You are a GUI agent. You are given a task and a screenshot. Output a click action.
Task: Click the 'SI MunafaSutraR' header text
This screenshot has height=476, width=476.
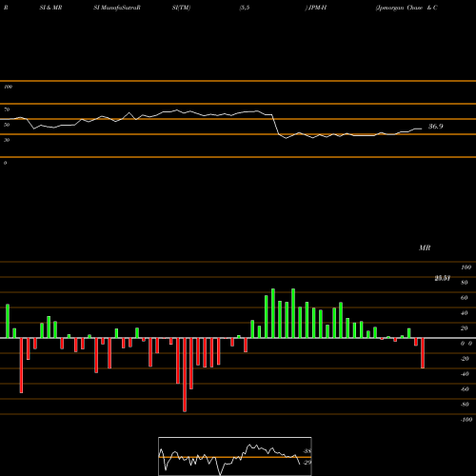click(117, 8)
